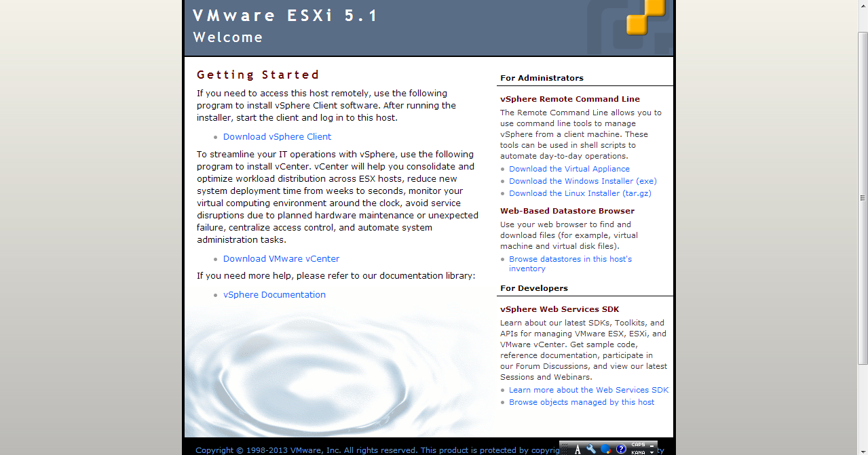
Task: Click Download the Virtual Appliance link
Action: [569, 169]
